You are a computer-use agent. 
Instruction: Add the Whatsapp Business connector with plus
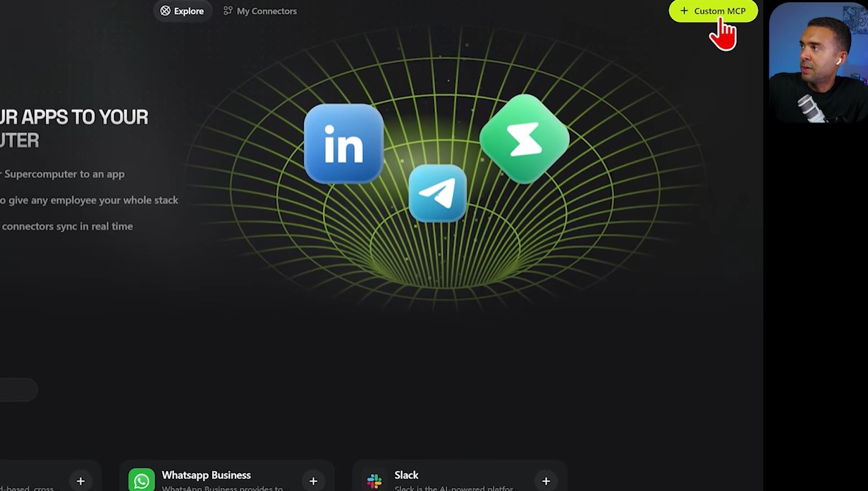313,481
